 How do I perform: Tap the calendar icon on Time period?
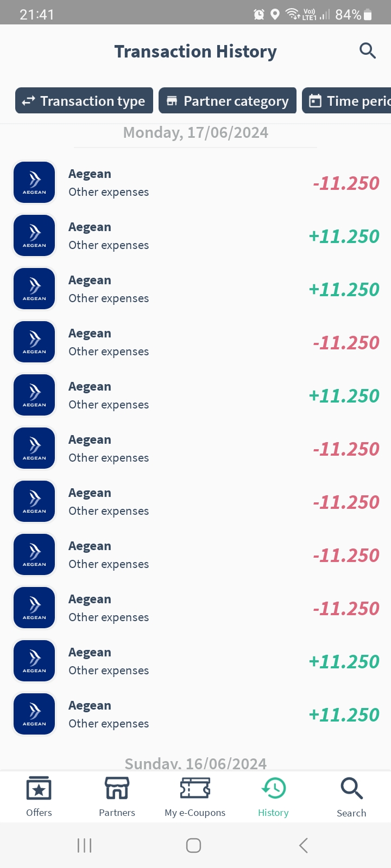click(315, 101)
